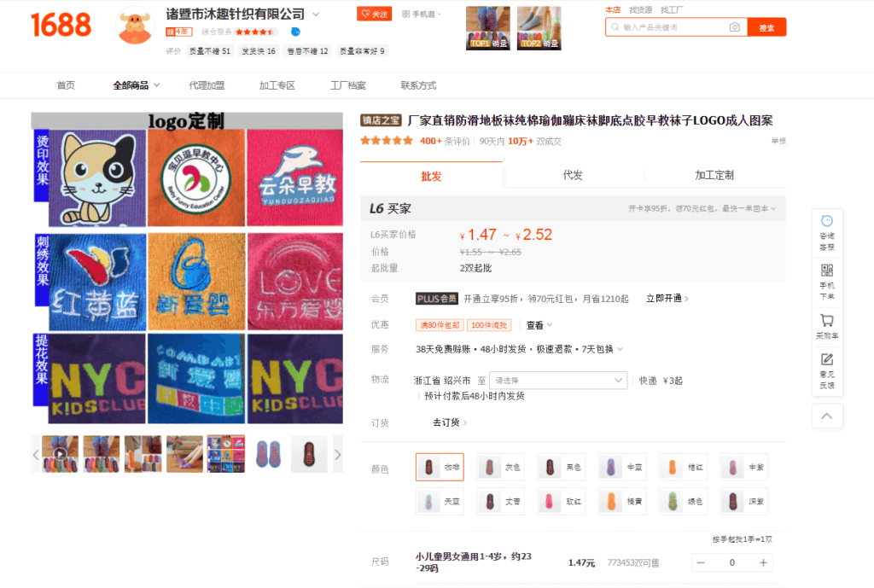Choose the 灰色 color option
The width and height of the screenshot is (874, 588).
(500, 467)
